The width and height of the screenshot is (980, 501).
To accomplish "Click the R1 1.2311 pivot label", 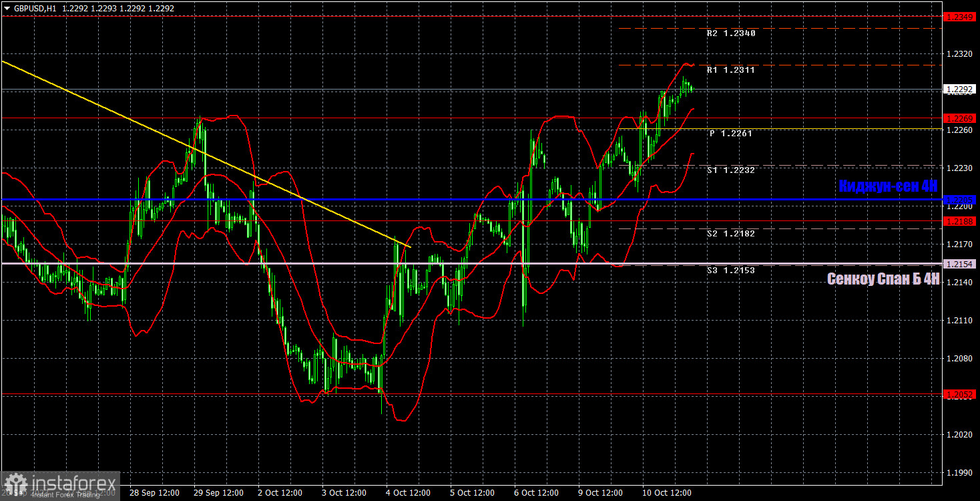I will [x=731, y=69].
